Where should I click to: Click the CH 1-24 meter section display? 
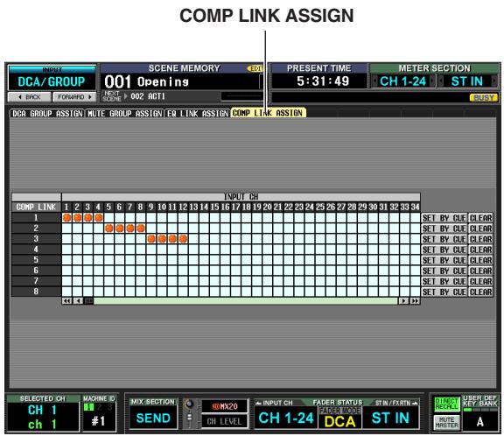[x=403, y=81]
